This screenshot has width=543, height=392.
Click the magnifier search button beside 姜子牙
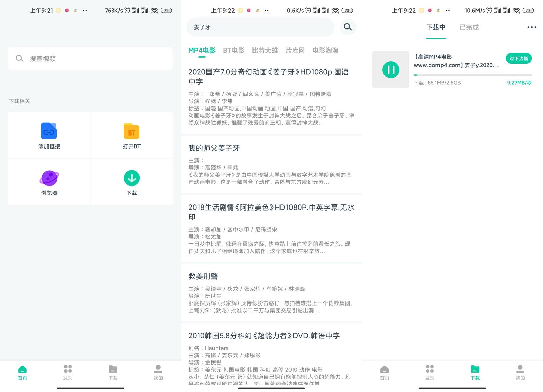348,27
